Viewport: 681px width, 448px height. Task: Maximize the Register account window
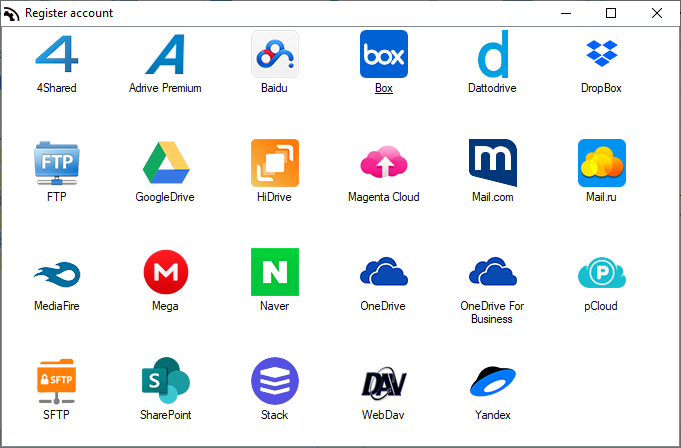point(611,13)
